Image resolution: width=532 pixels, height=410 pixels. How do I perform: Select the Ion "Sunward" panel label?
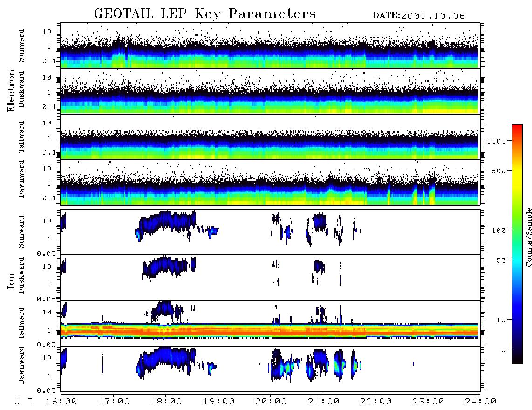click(x=21, y=232)
